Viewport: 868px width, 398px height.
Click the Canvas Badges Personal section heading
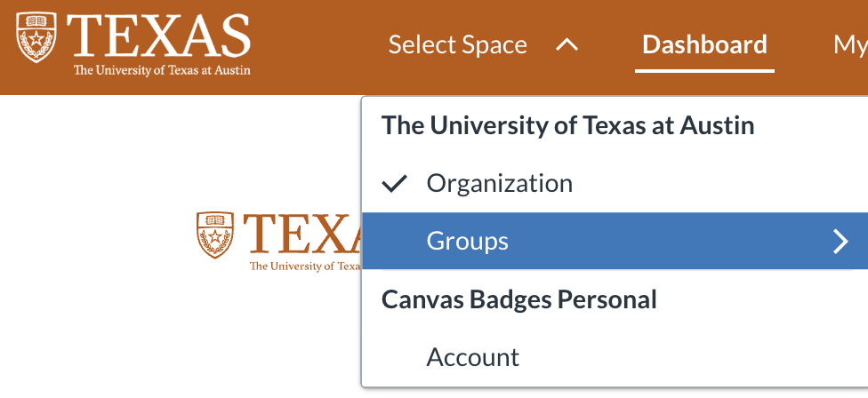[518, 299]
